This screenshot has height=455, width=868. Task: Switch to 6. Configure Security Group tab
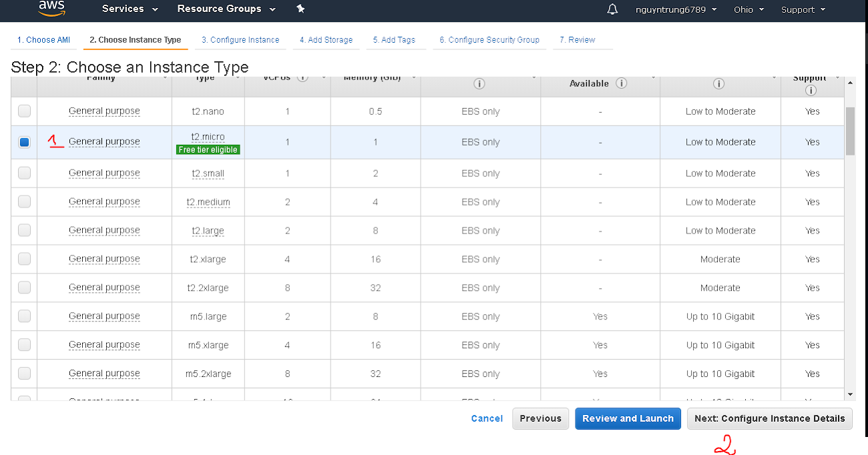tap(489, 40)
